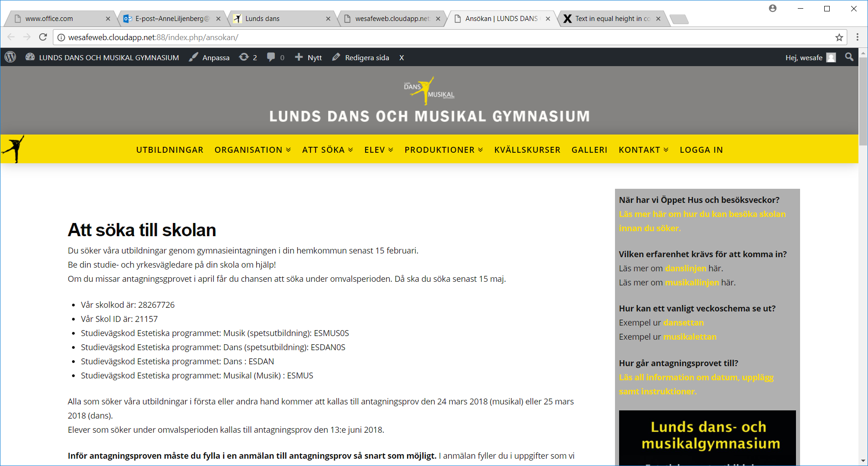Expand the PRODUKTIONER dropdown menu
Image resolution: width=868 pixels, height=466 pixels.
click(x=444, y=150)
